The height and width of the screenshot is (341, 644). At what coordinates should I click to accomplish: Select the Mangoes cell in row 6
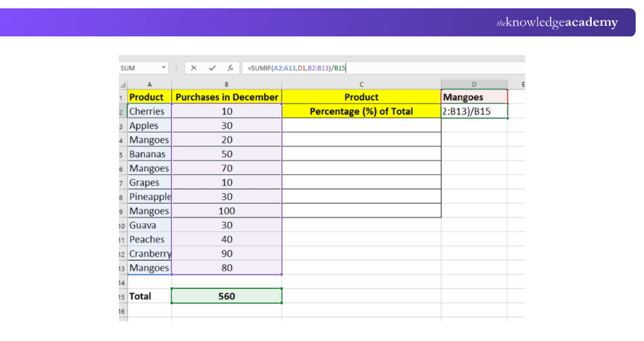[x=149, y=168]
